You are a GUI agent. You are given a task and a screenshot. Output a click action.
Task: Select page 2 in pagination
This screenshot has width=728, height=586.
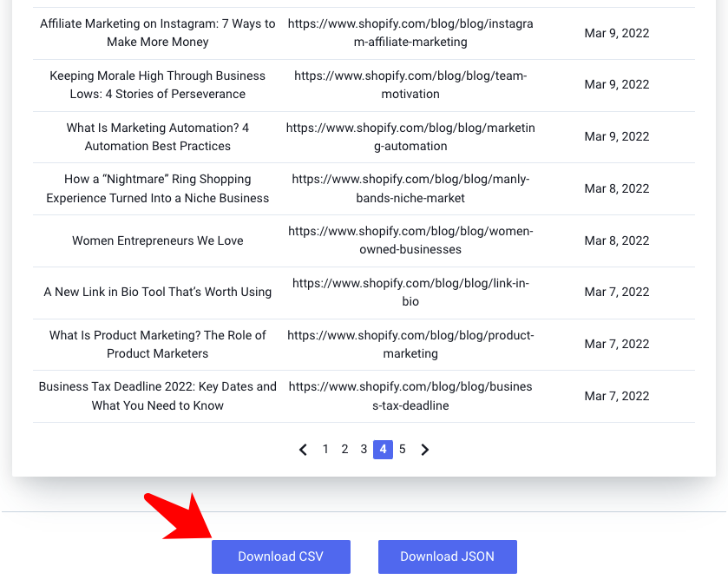click(344, 449)
